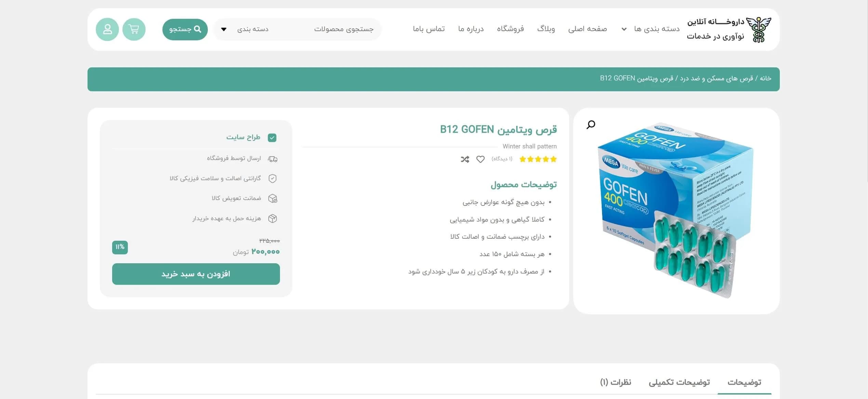Open the تماس باما menu item
Viewport: 868px width, 399px height.
[x=429, y=29]
